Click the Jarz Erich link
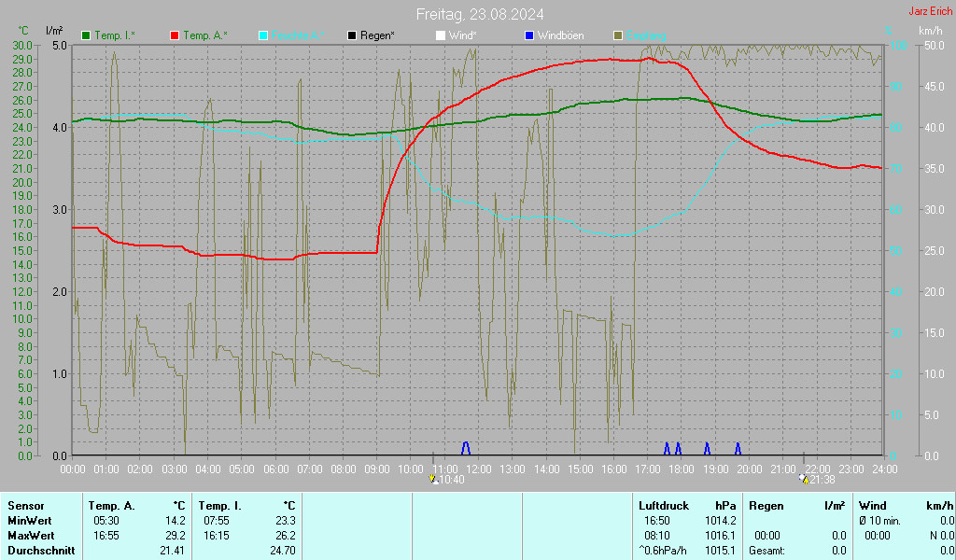 [x=930, y=12]
